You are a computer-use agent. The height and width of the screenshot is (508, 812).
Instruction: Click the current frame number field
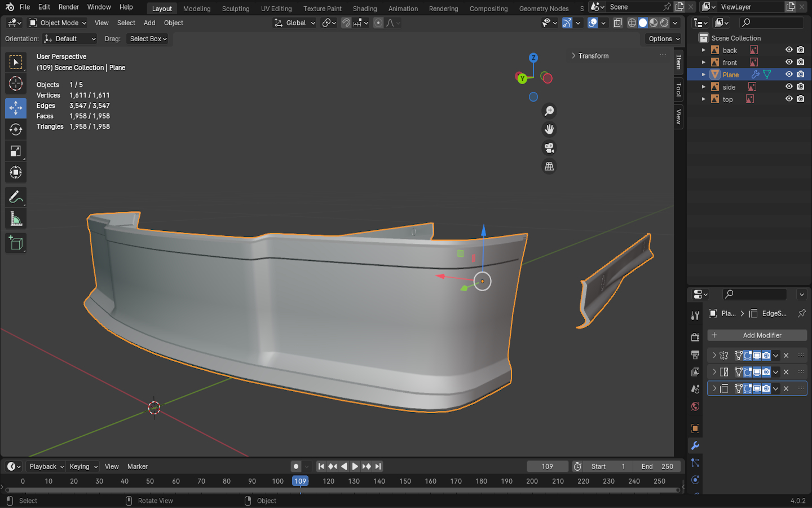point(548,467)
